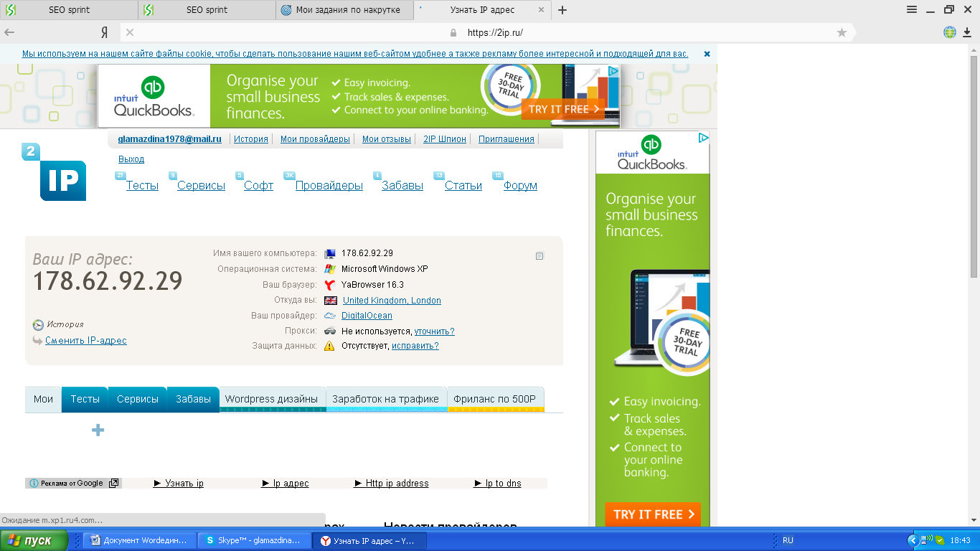The width and height of the screenshot is (980, 551).
Task: Click the исправить? data protection link
Action: pos(415,346)
